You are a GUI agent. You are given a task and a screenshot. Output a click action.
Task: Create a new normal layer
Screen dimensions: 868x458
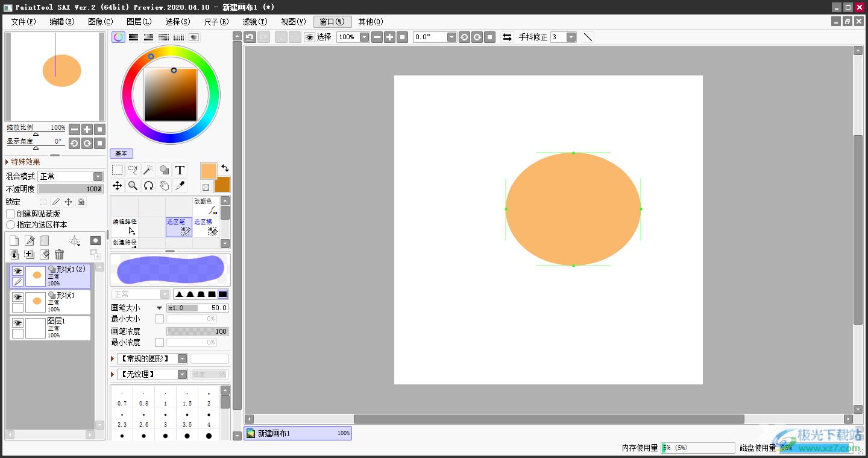14,241
